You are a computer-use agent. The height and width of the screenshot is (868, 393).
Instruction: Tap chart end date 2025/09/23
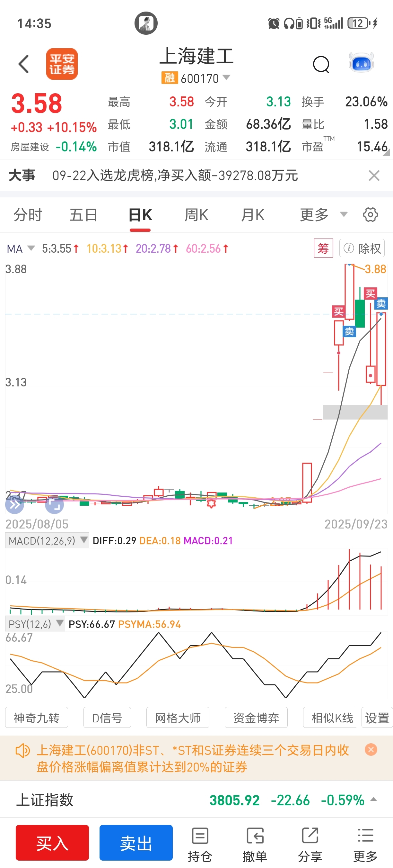[356, 524]
